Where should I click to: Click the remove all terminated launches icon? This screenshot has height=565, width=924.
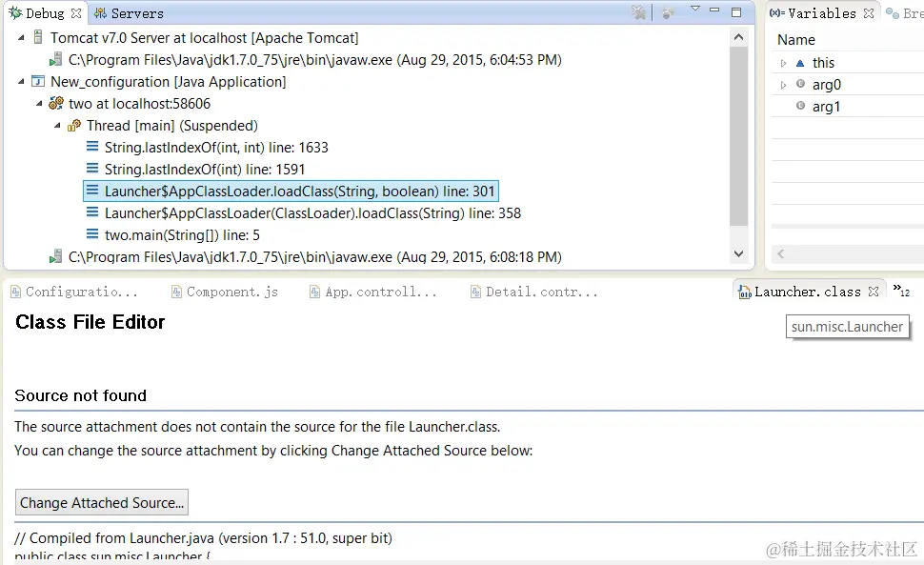point(639,12)
